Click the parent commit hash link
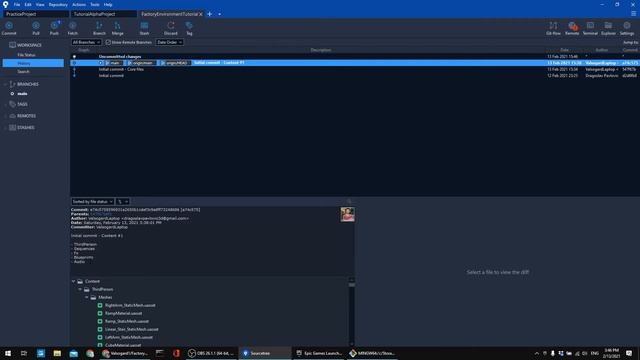Image resolution: width=640 pixels, height=360 pixels. click(x=100, y=214)
